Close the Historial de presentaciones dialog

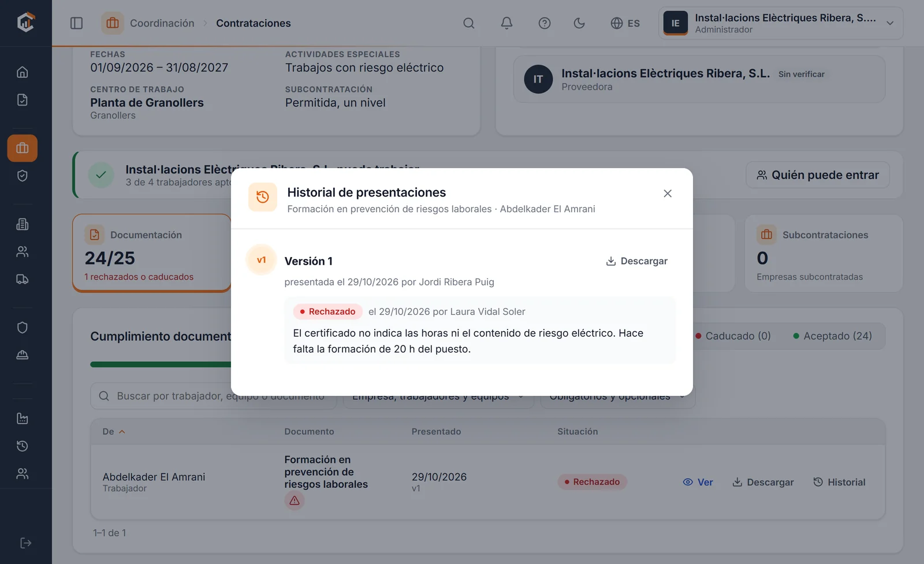tap(668, 194)
